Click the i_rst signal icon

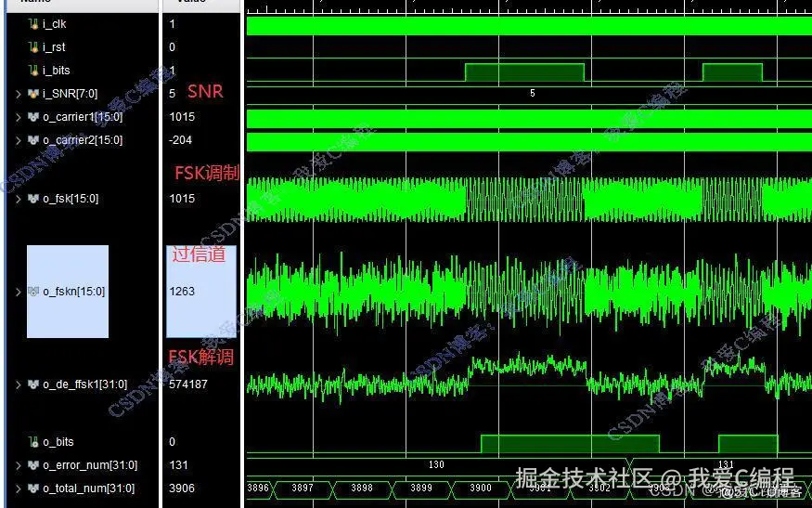tap(33, 47)
